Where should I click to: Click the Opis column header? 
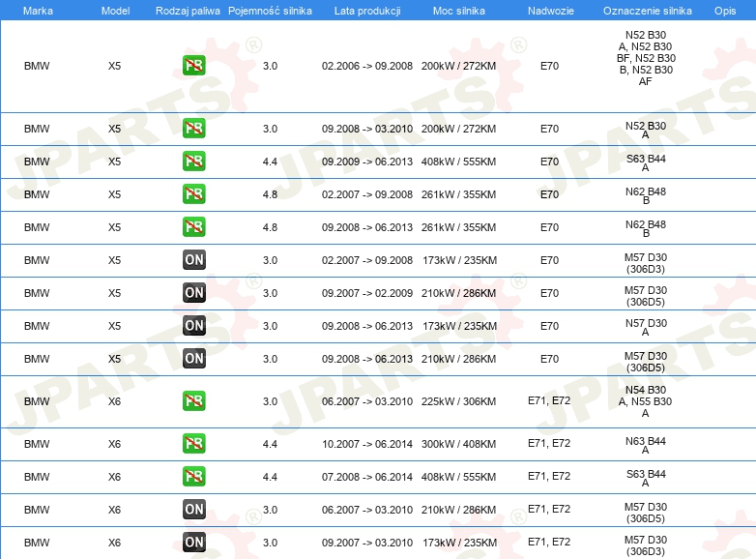coord(724,10)
